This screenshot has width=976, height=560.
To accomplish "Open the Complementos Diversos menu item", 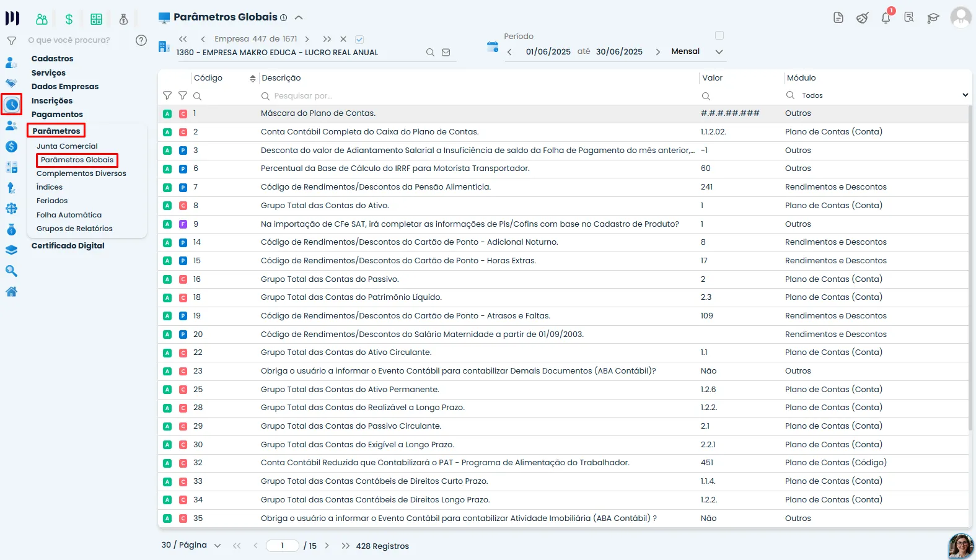I will click(81, 173).
